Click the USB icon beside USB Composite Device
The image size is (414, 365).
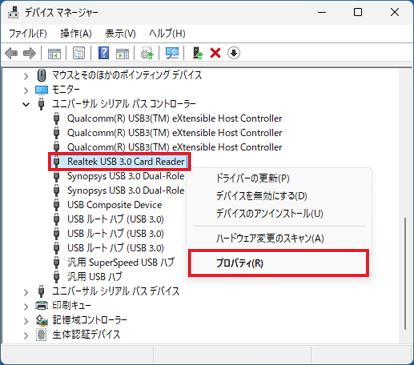(57, 205)
